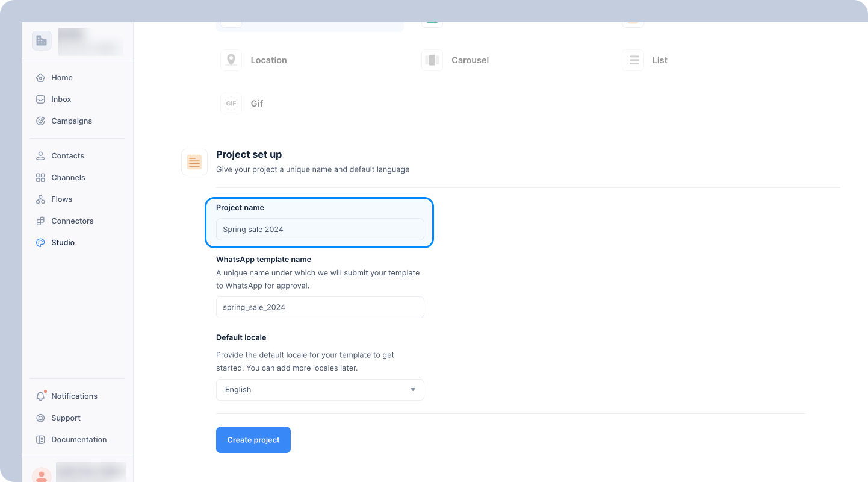Image resolution: width=868 pixels, height=482 pixels.
Task: Open the Documentation menu item
Action: [71, 440]
